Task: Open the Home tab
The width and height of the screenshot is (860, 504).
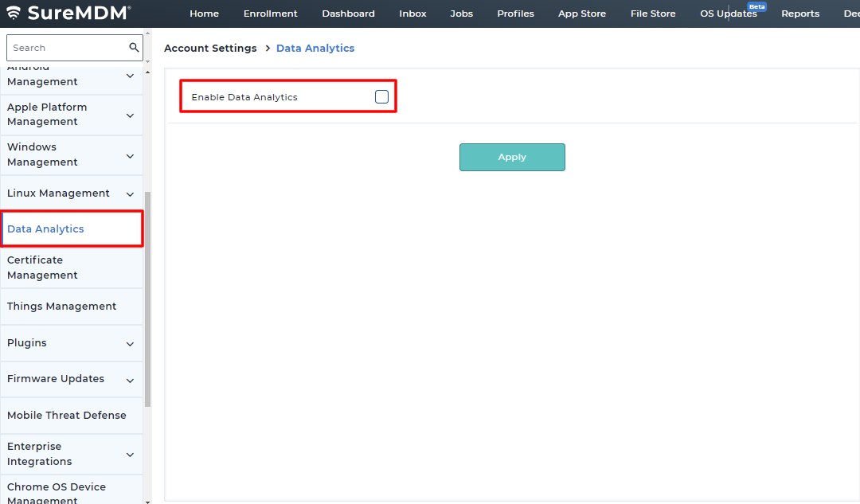Action: [204, 14]
